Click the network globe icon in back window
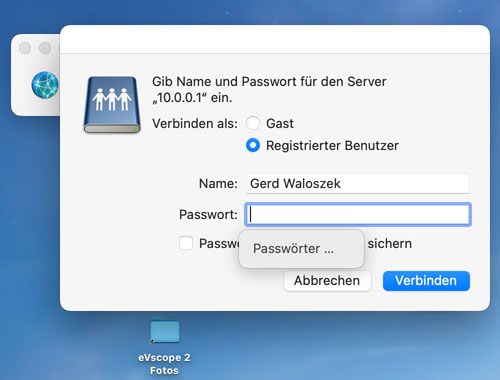 pos(45,85)
